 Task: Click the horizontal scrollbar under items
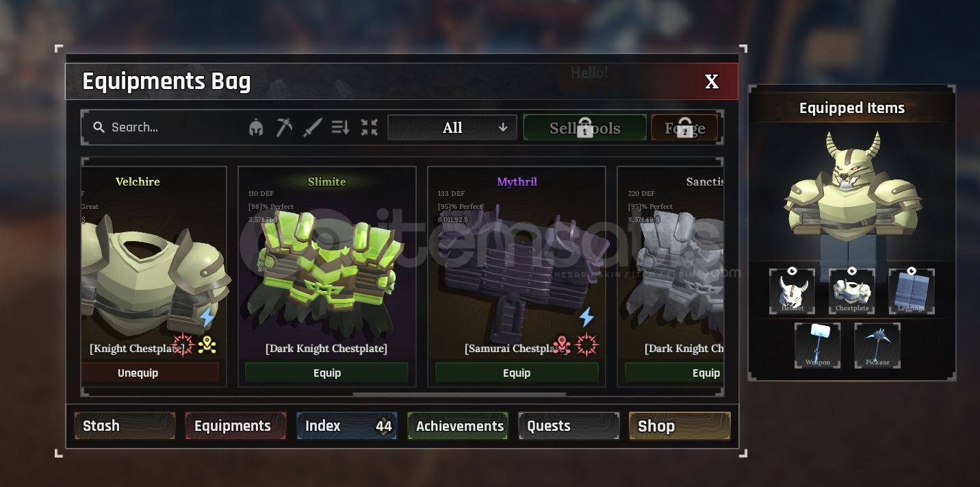pos(459,394)
